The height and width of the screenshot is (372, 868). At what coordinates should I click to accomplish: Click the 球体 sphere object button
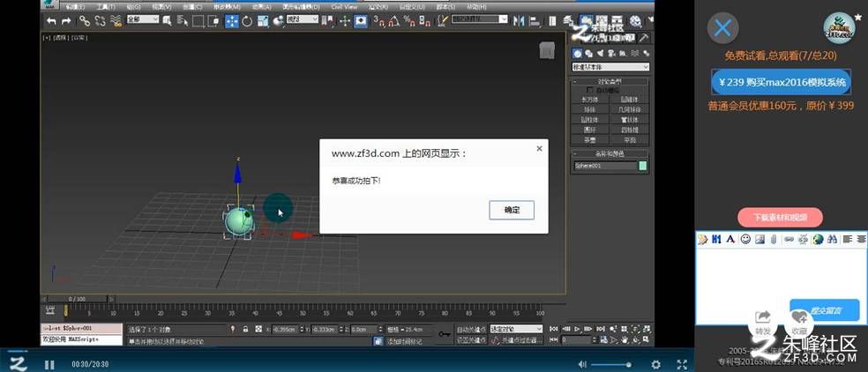[x=590, y=109]
